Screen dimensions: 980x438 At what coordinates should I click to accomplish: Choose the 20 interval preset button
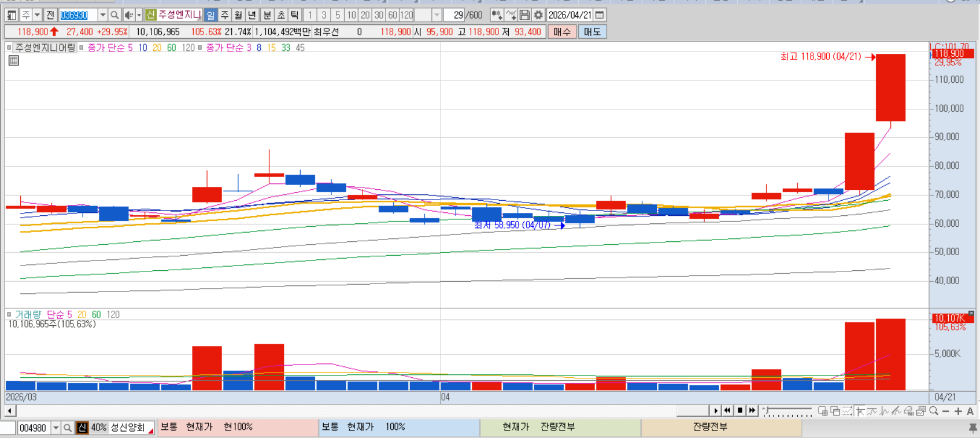pos(365,15)
